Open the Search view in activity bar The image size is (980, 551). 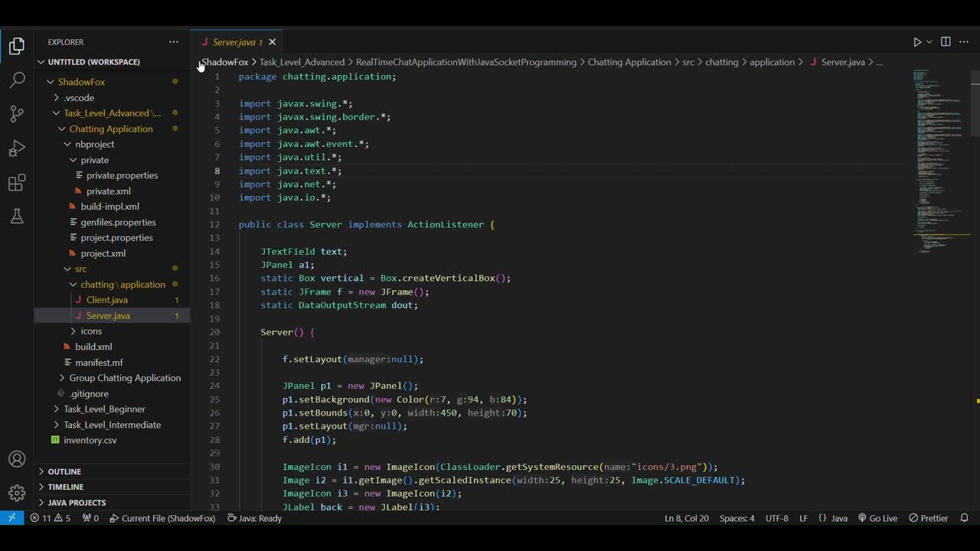pyautogui.click(x=17, y=80)
